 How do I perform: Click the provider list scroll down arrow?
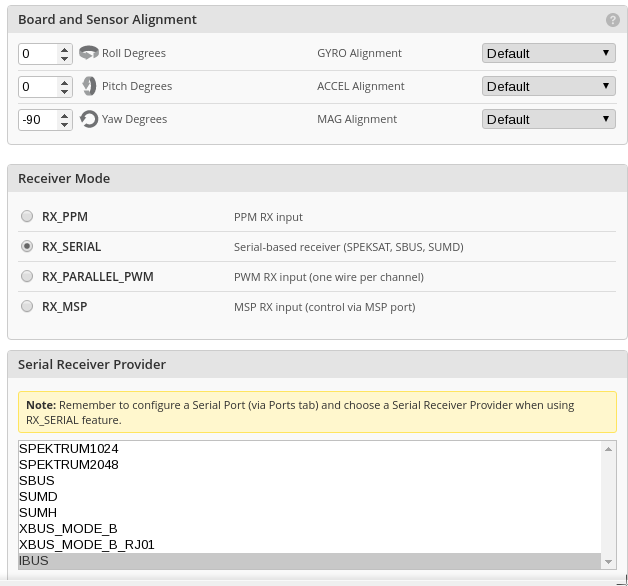pyautogui.click(x=609, y=562)
